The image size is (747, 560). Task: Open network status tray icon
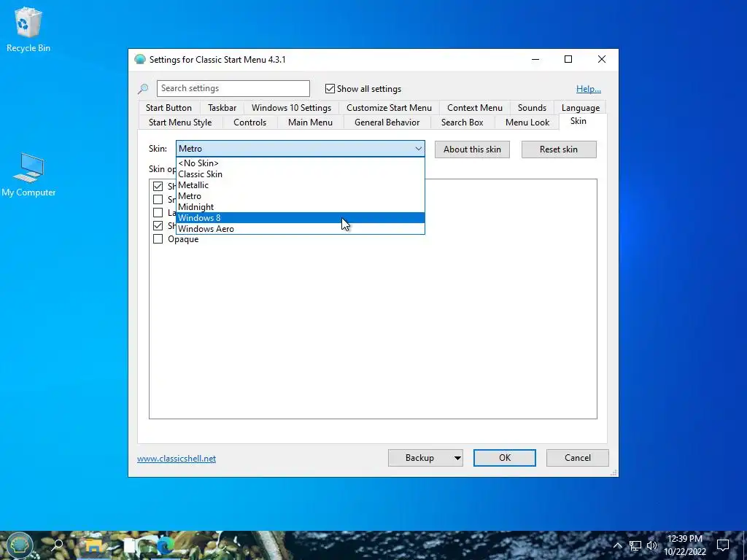pos(635,545)
